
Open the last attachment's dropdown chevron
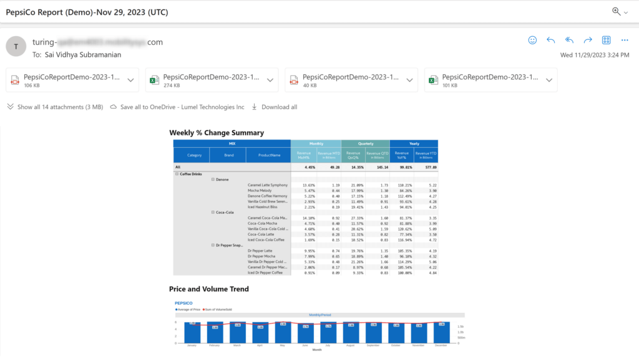[549, 80]
